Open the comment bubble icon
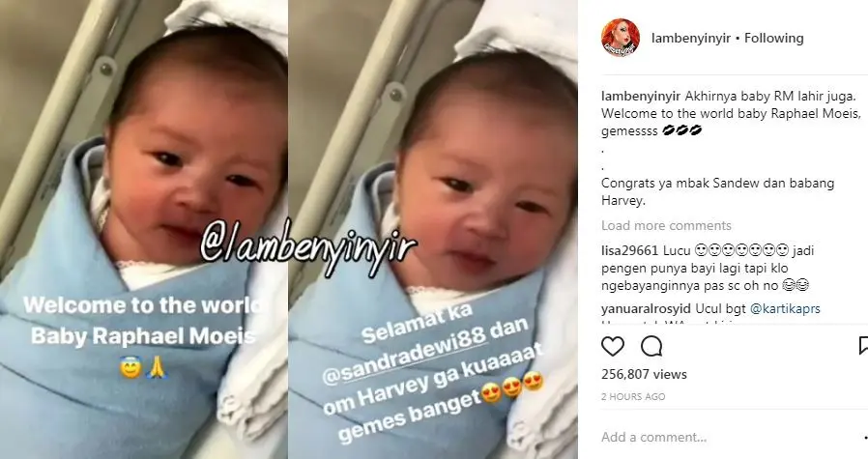 coord(651,346)
